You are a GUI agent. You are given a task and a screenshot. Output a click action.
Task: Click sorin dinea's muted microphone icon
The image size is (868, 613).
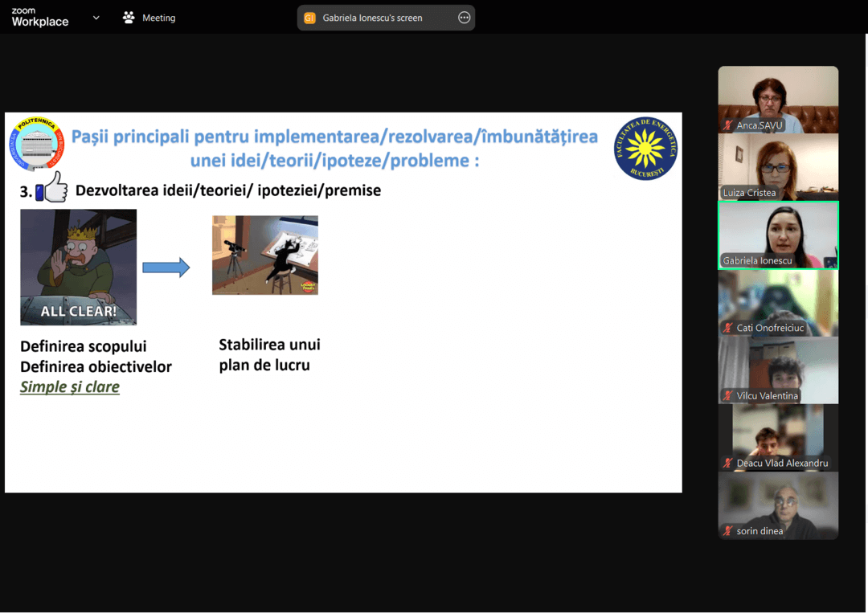coord(728,531)
